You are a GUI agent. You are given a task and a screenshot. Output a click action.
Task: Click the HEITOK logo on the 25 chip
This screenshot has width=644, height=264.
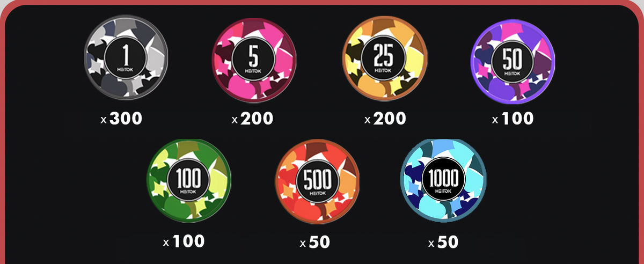(384, 70)
